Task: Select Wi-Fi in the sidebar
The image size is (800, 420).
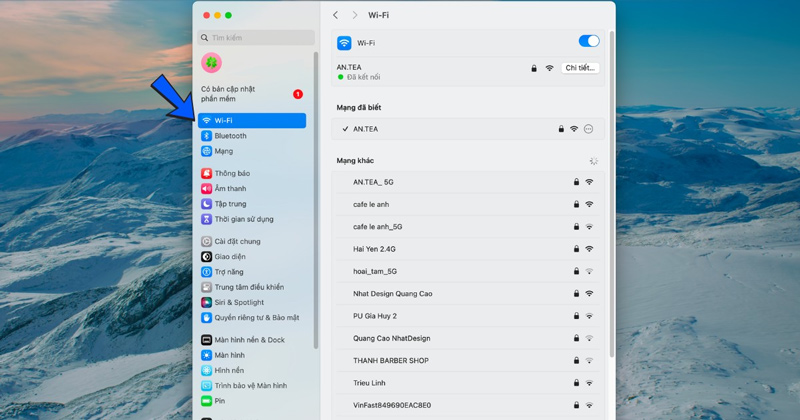Action: tap(252, 121)
